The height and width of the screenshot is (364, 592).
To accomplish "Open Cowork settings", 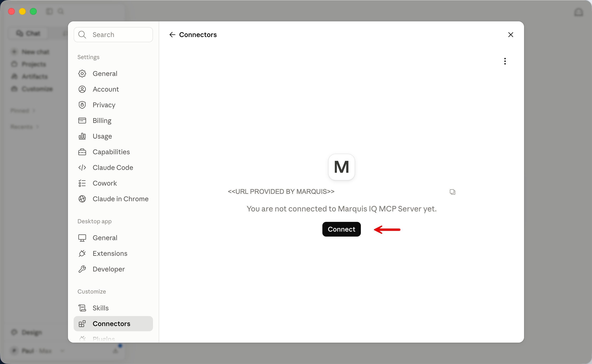I will tap(113, 183).
